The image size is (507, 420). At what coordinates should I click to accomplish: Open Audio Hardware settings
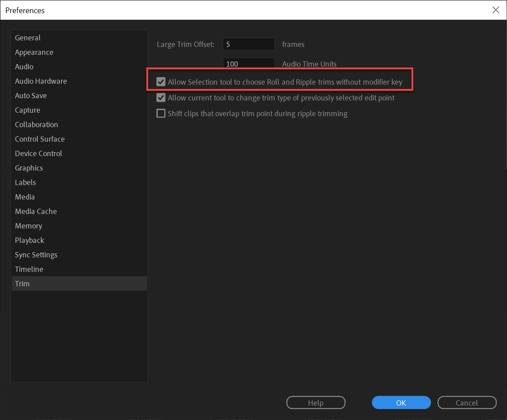click(41, 81)
